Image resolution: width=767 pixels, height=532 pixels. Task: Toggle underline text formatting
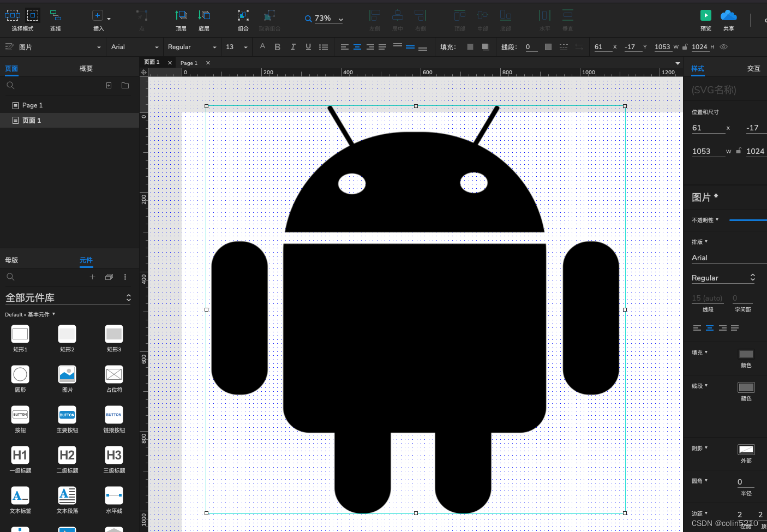click(308, 47)
